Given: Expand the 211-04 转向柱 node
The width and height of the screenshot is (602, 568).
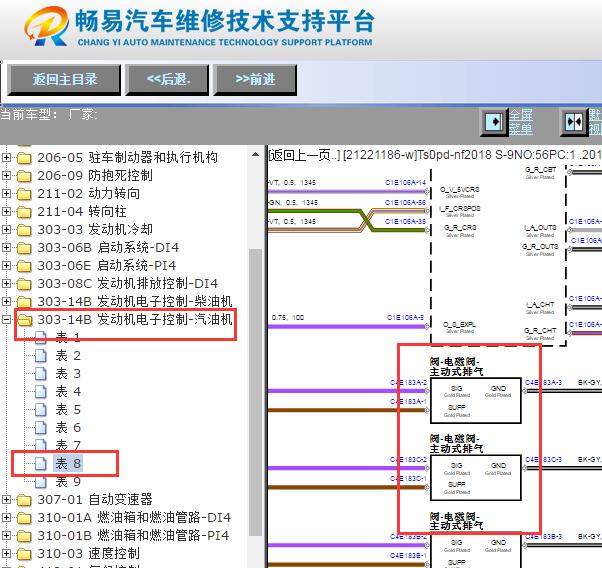Looking at the screenshot, I should [6, 211].
